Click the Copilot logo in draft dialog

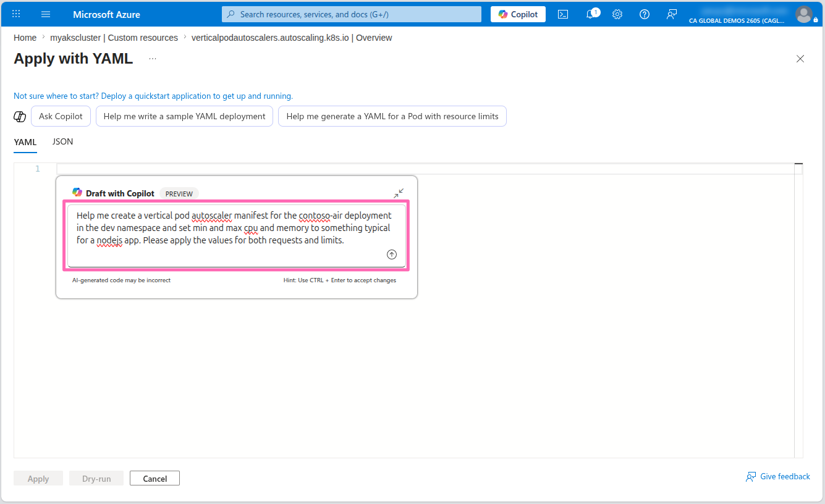click(77, 193)
